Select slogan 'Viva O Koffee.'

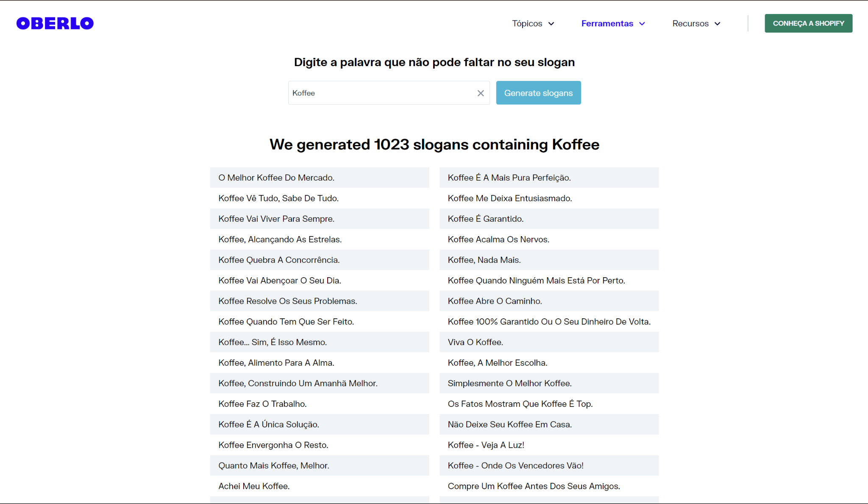click(549, 342)
